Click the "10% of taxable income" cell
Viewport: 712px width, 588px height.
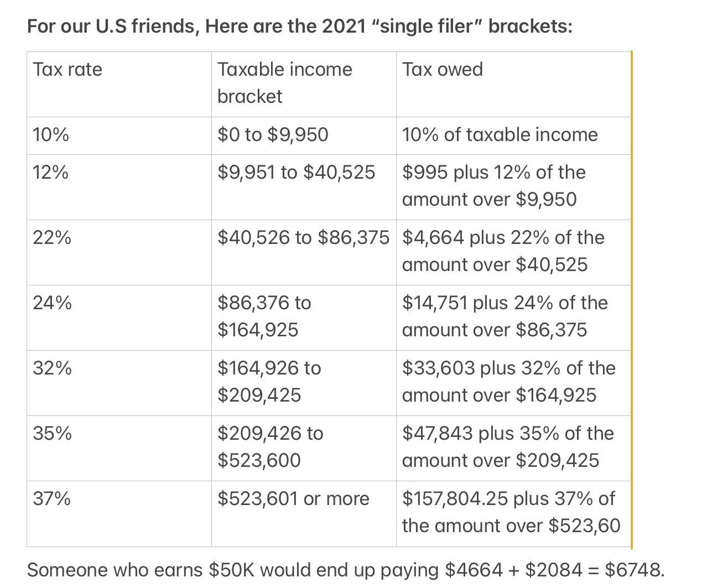[500, 135]
